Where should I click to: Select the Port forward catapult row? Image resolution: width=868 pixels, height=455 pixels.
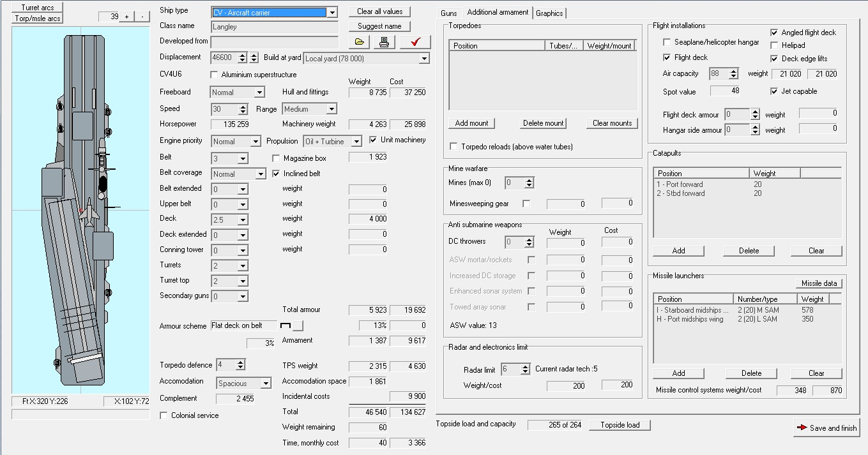click(681, 184)
